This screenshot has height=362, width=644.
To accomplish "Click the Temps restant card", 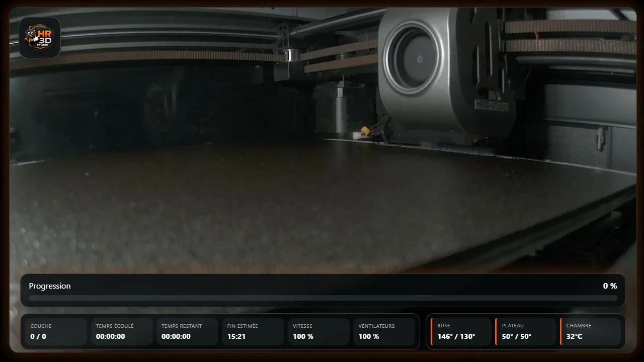I will pos(187,332).
